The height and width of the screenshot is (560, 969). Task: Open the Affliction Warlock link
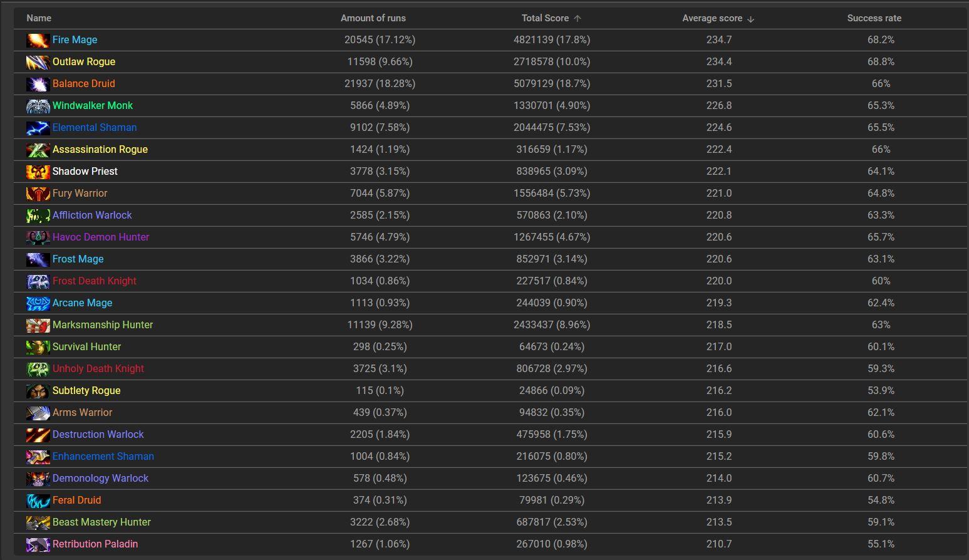coord(92,215)
